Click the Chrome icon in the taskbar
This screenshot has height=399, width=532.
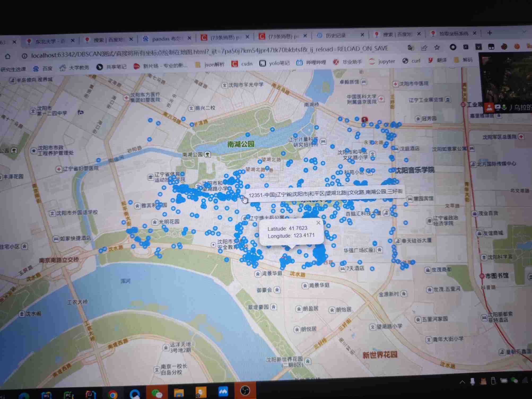coord(112,395)
